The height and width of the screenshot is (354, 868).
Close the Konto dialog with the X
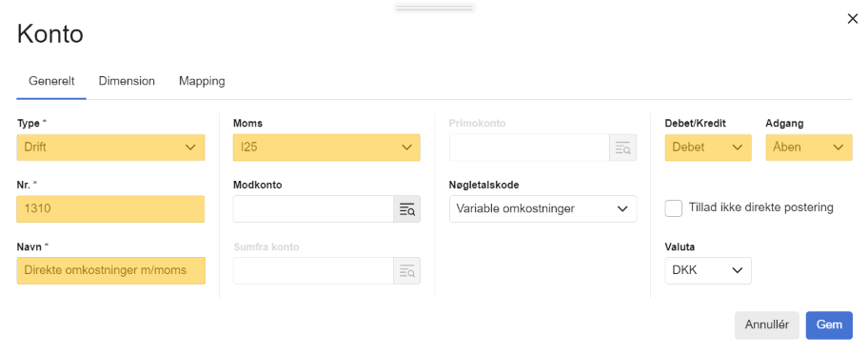(853, 19)
